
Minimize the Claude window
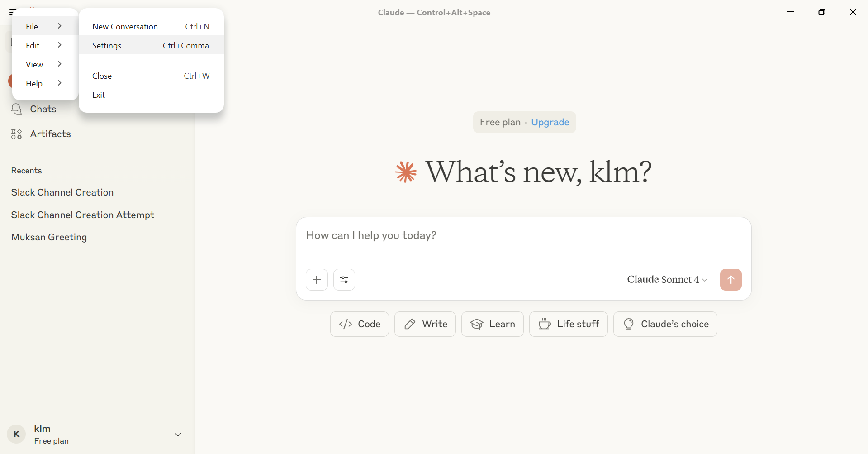[791, 12]
